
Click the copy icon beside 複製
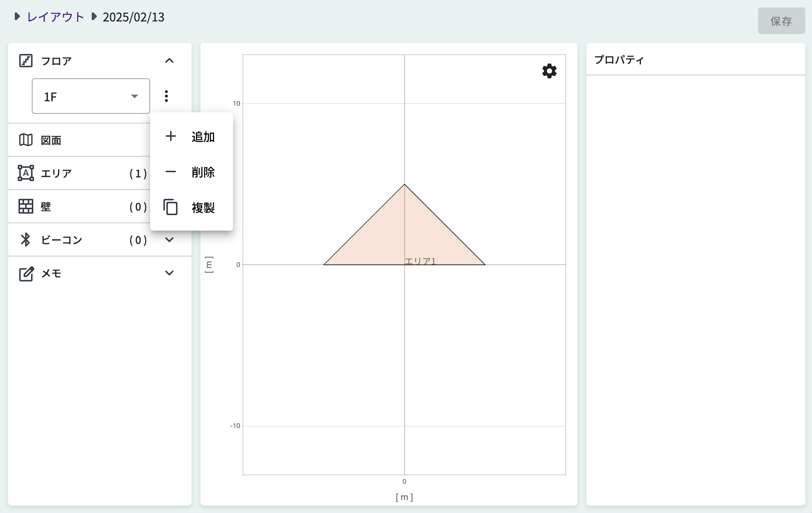170,207
